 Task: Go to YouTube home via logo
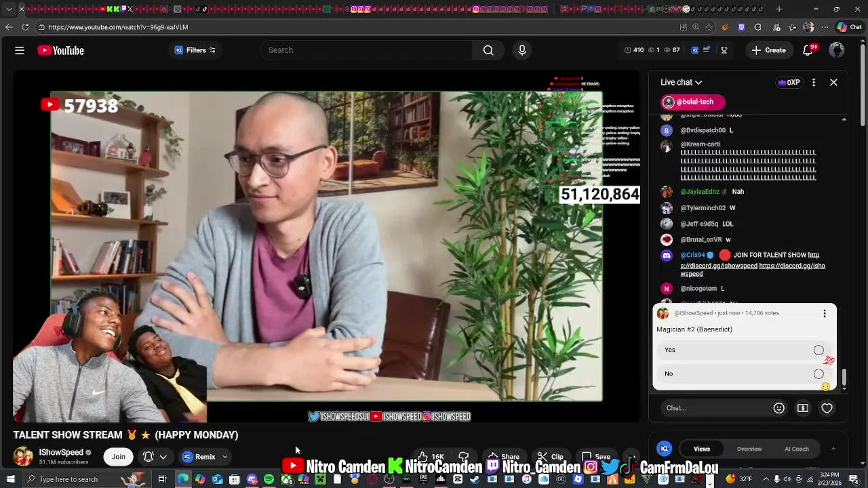[x=60, y=50]
